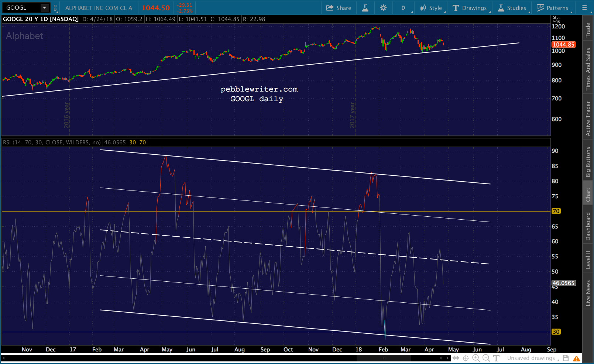
Task: Open the Unsaved drawings dropdown
Action: pos(532,358)
